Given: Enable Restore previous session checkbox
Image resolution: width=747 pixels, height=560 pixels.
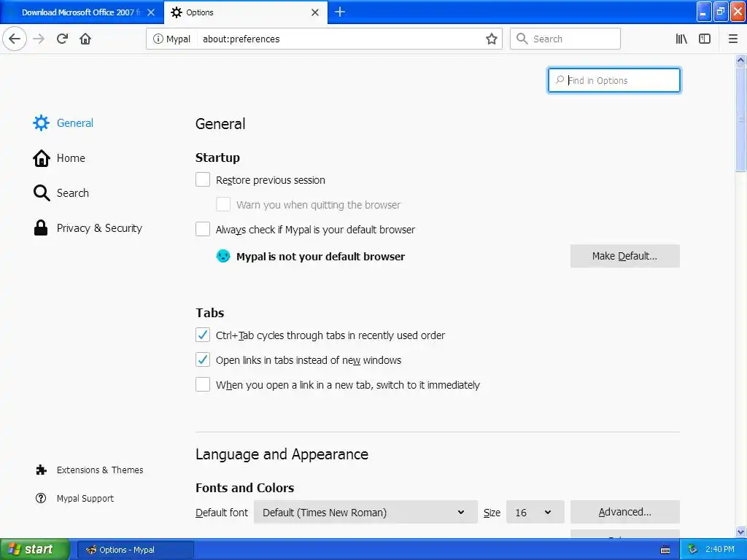Looking at the screenshot, I should pyautogui.click(x=203, y=179).
